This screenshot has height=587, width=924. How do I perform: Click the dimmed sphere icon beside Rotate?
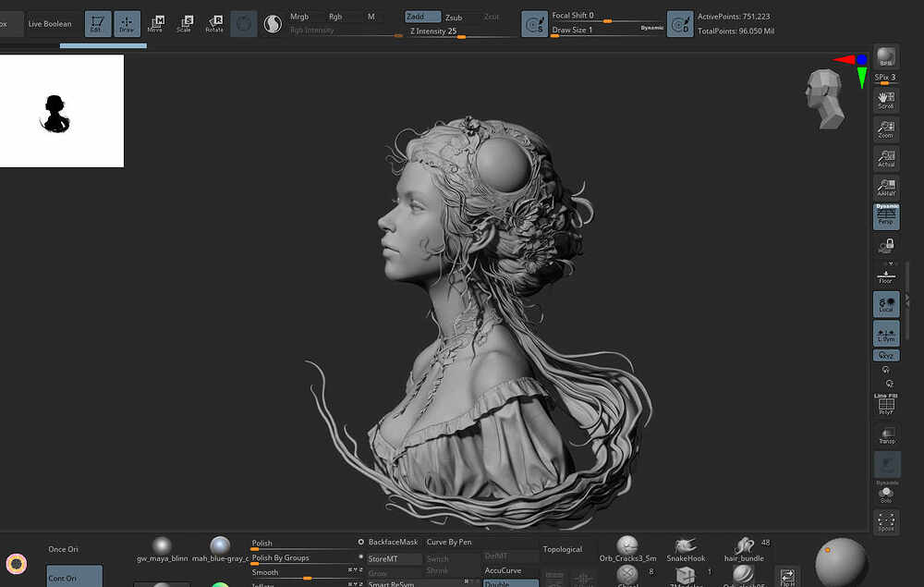(243, 24)
